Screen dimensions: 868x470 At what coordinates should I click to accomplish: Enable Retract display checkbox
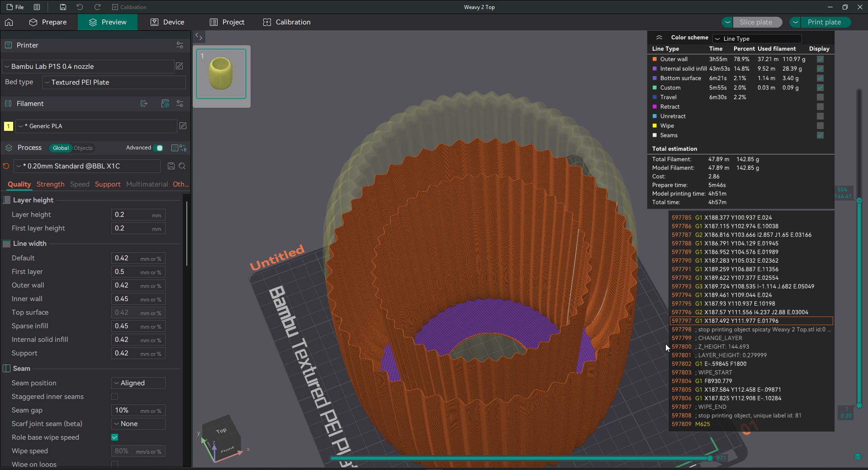[x=820, y=107]
